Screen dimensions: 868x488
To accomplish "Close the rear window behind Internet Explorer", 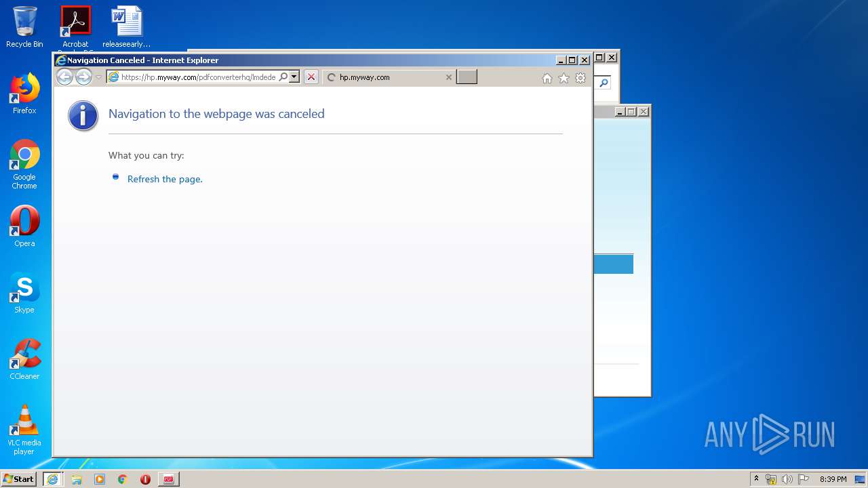I will pos(612,58).
